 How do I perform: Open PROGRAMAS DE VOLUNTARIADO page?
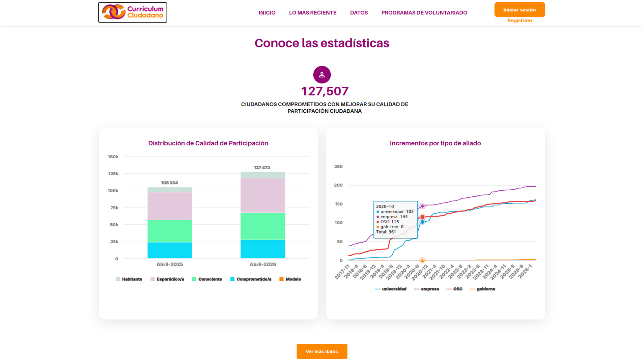point(424,13)
